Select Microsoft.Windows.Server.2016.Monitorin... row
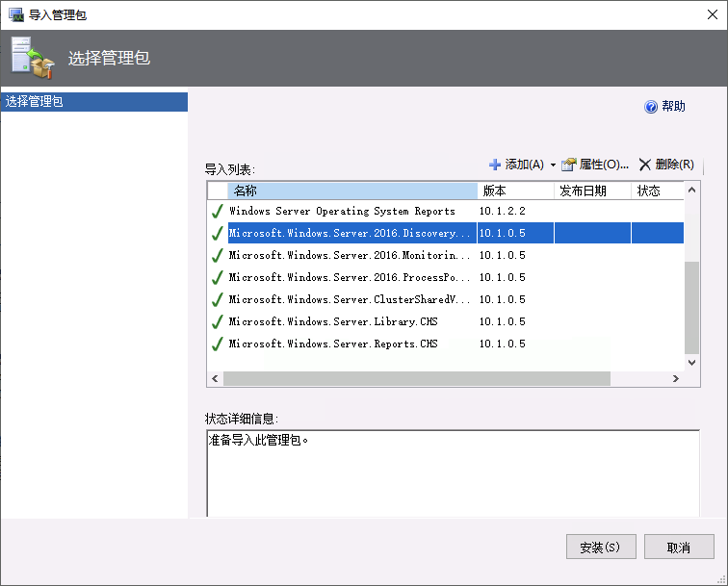 click(x=446, y=255)
